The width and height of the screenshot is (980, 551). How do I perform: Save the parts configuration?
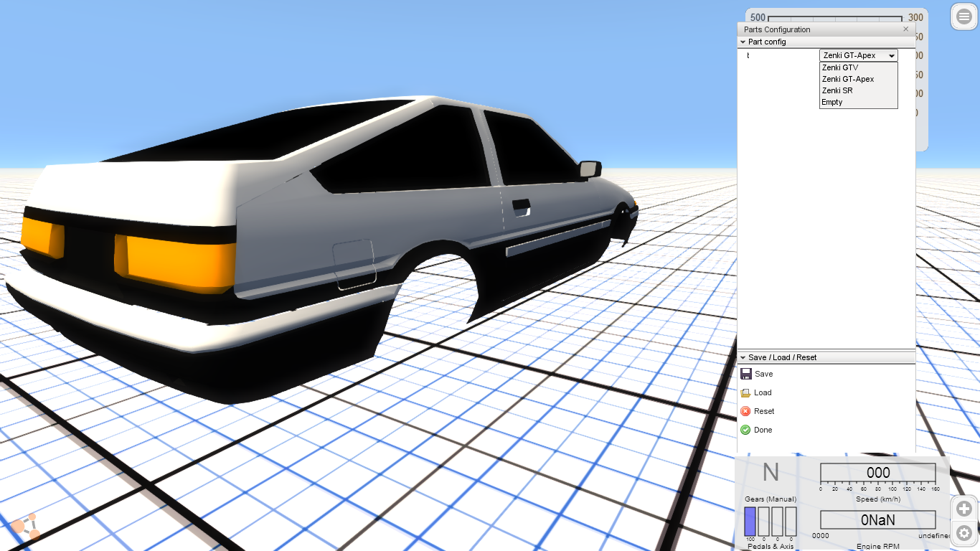tap(757, 374)
